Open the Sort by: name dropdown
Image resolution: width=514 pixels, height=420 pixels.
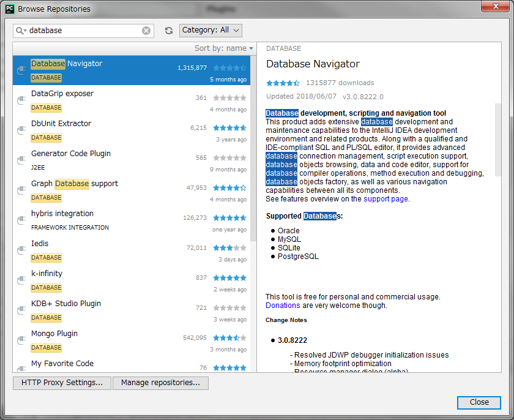tap(224, 48)
